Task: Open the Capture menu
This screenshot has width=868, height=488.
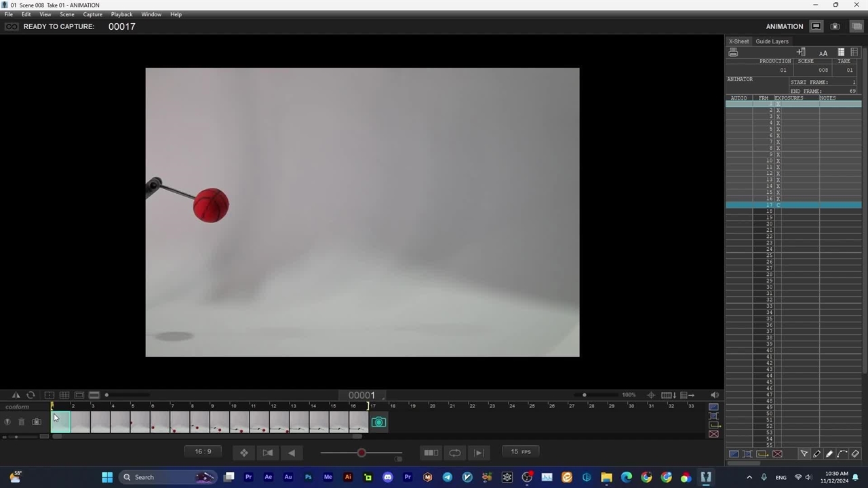Action: (92, 14)
